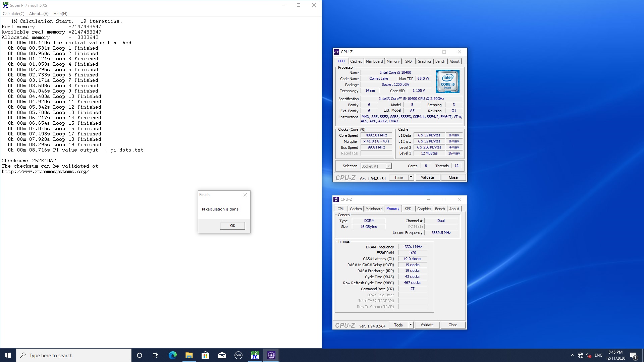
Task: Click the muted volume tray icon
Action: point(589,355)
